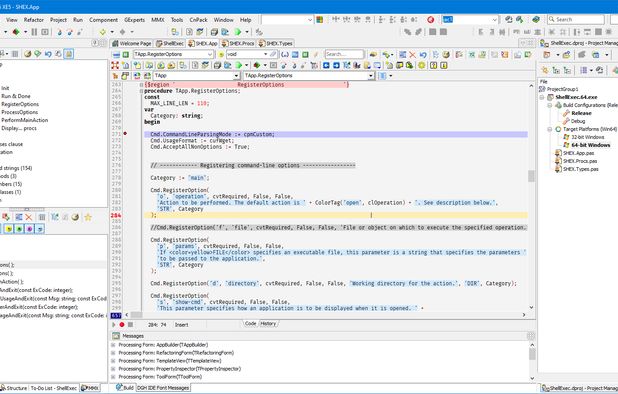Open the Refactor menu
Viewport: 618px width, 394px height.
[x=34, y=20]
